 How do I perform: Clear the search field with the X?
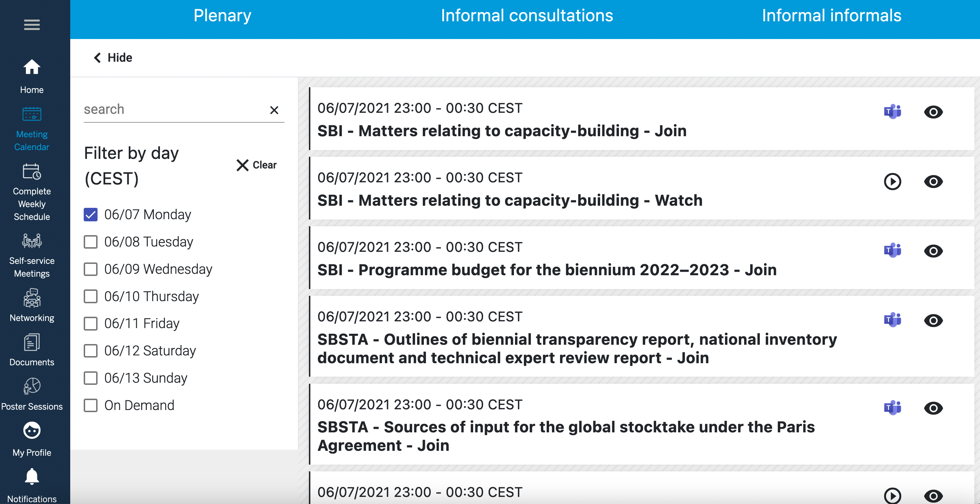click(274, 110)
